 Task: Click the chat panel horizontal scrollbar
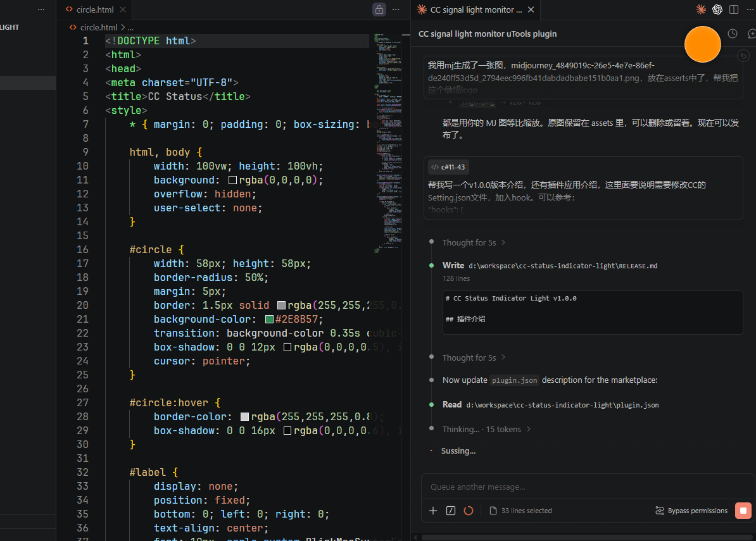(586, 537)
